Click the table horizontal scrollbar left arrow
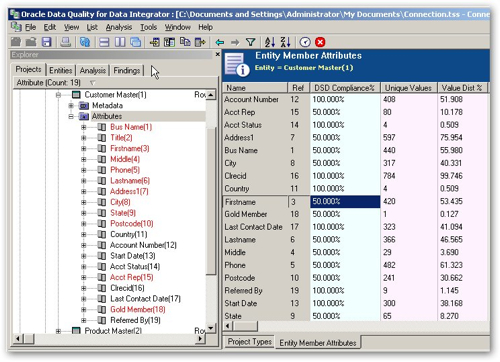 click(x=228, y=326)
